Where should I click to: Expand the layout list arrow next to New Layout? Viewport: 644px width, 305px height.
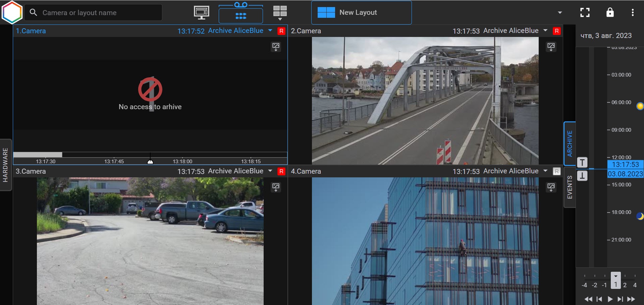[x=559, y=13]
